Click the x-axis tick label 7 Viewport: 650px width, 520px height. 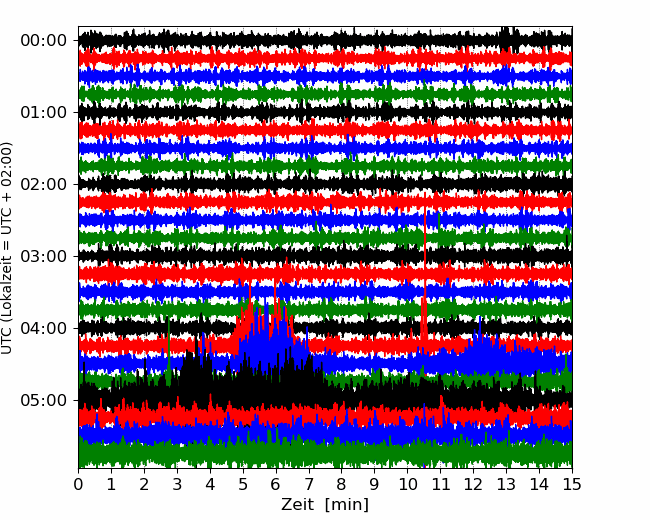pyautogui.click(x=309, y=484)
